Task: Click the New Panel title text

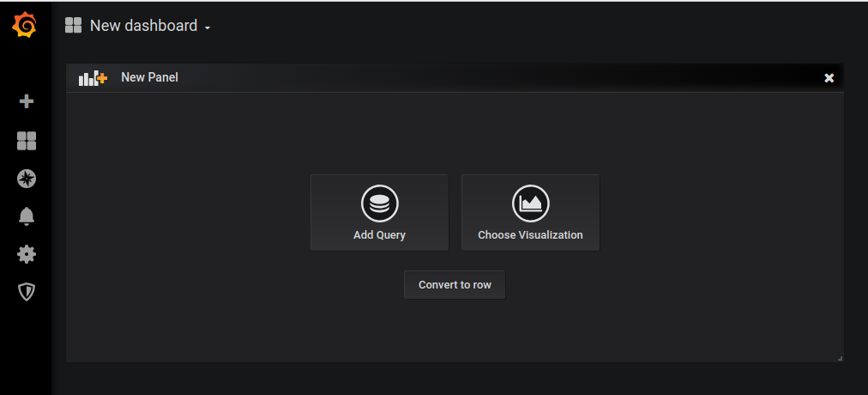Action: coord(149,77)
